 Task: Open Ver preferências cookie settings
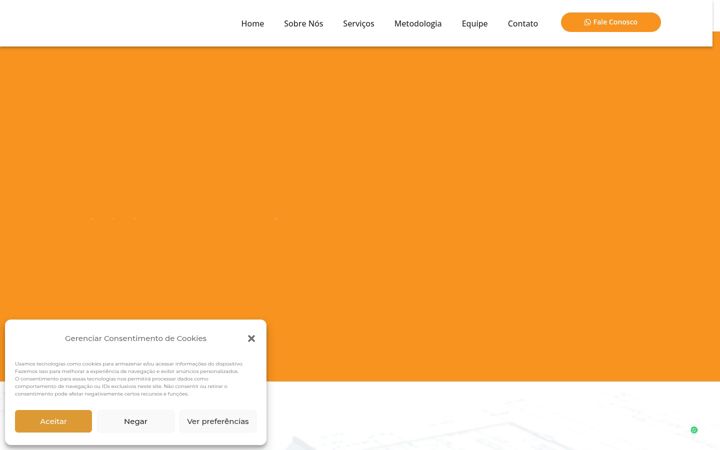click(218, 421)
